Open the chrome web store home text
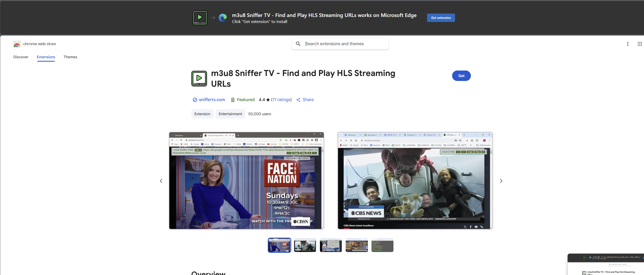This screenshot has height=275, width=644. (39, 44)
